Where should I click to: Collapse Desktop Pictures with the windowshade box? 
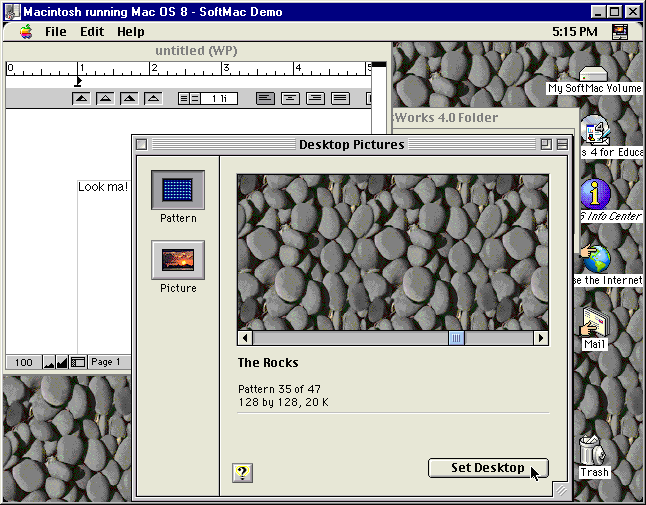(x=562, y=144)
